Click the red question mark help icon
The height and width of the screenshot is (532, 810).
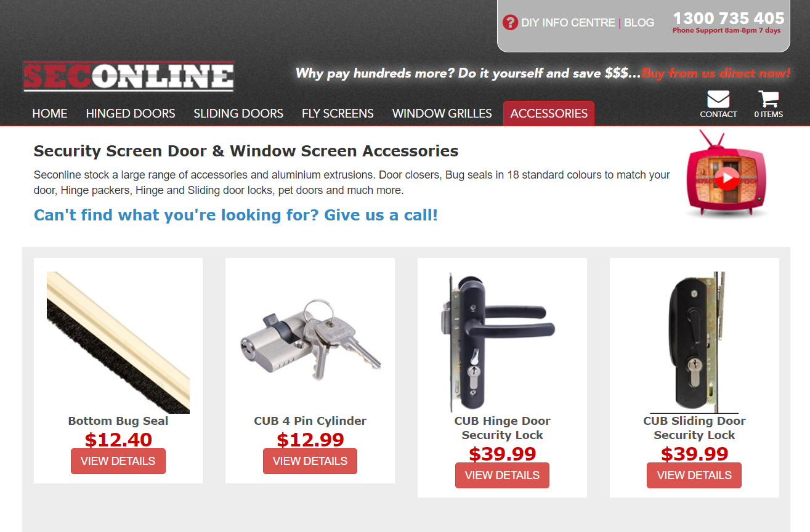[510, 23]
